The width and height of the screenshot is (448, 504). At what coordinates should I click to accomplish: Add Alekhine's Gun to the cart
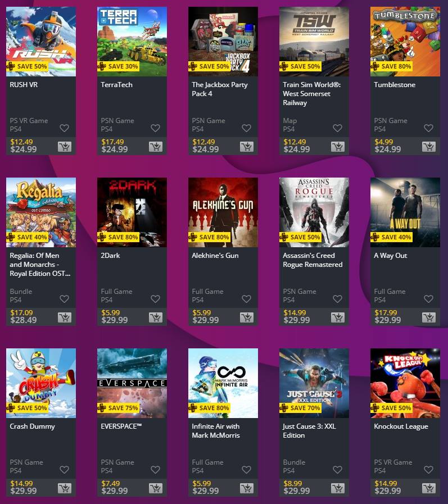coord(247,317)
